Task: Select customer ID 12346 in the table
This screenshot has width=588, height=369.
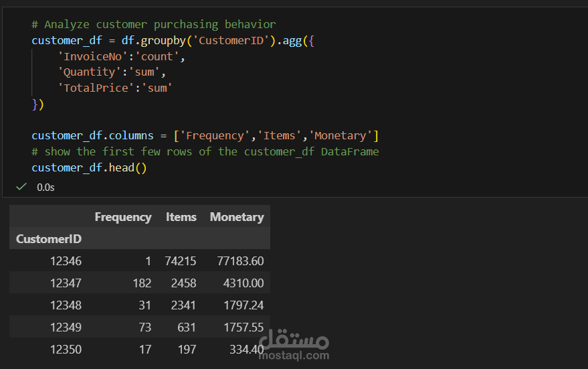Action: [66, 261]
